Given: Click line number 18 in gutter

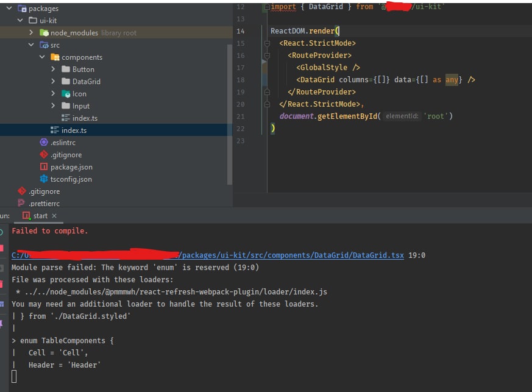Looking at the screenshot, I should (x=240, y=80).
